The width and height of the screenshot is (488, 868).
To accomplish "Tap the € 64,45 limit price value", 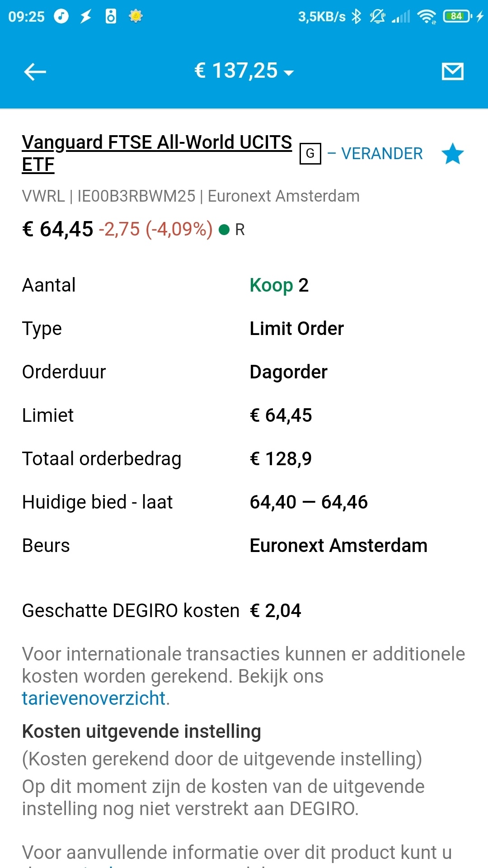I will pyautogui.click(x=281, y=415).
